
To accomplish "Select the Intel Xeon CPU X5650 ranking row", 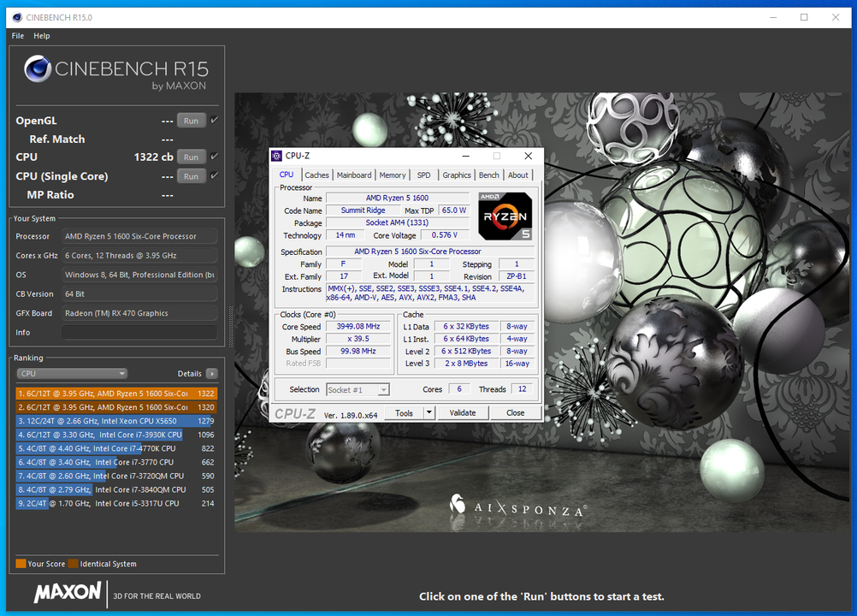I will pyautogui.click(x=116, y=421).
